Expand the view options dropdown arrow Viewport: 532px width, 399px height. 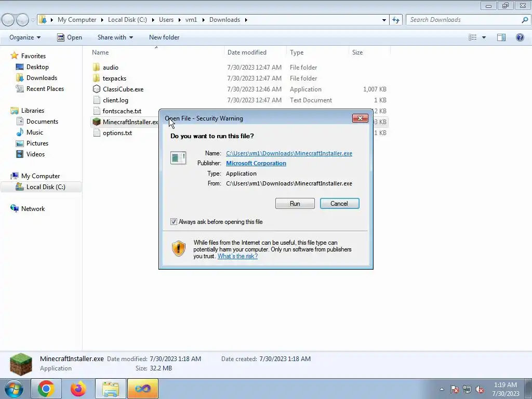484,37
